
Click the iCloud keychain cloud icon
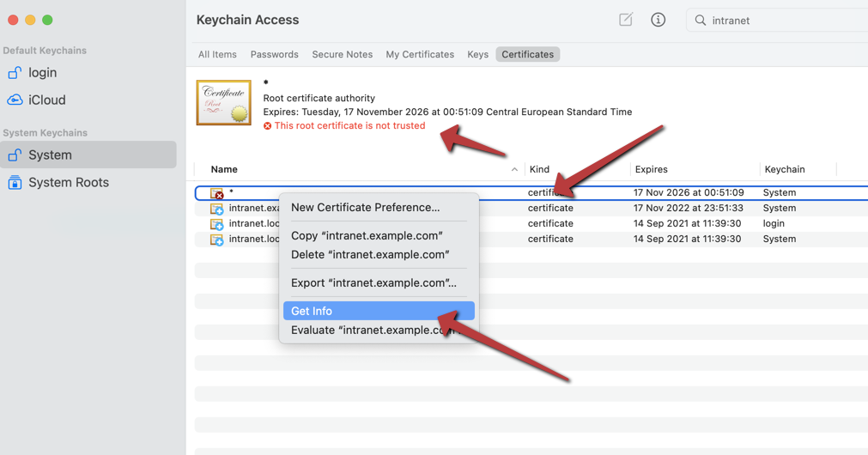pos(15,100)
